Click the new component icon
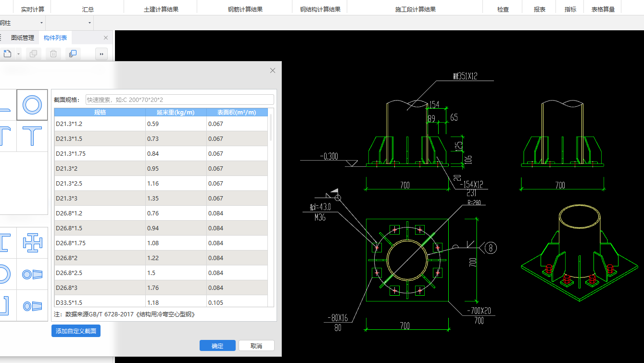The image size is (644, 363). point(7,54)
